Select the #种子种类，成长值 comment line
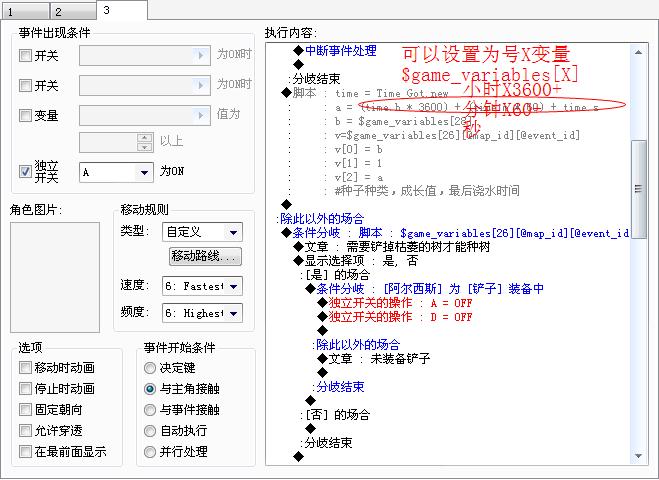Viewport: 659px width, 480px height. 427,191
